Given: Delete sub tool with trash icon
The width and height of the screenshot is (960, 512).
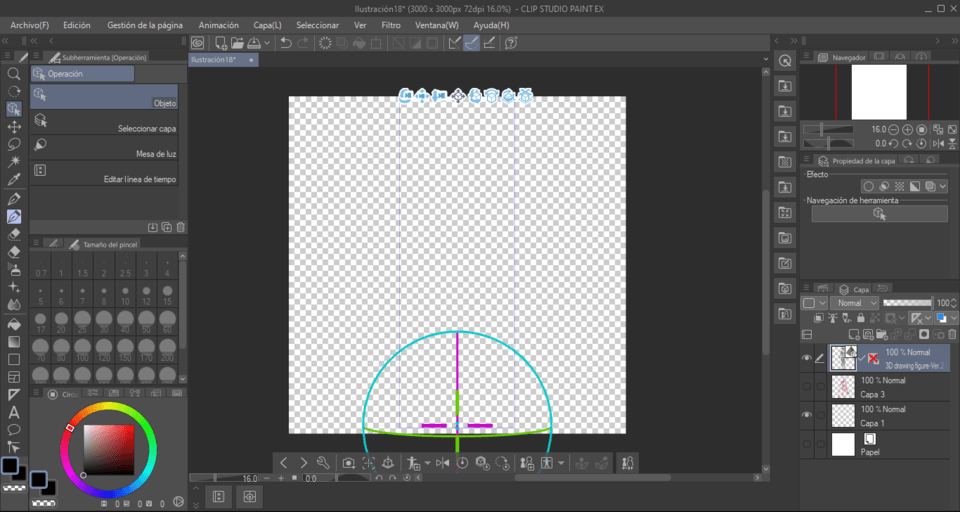Looking at the screenshot, I should [181, 227].
